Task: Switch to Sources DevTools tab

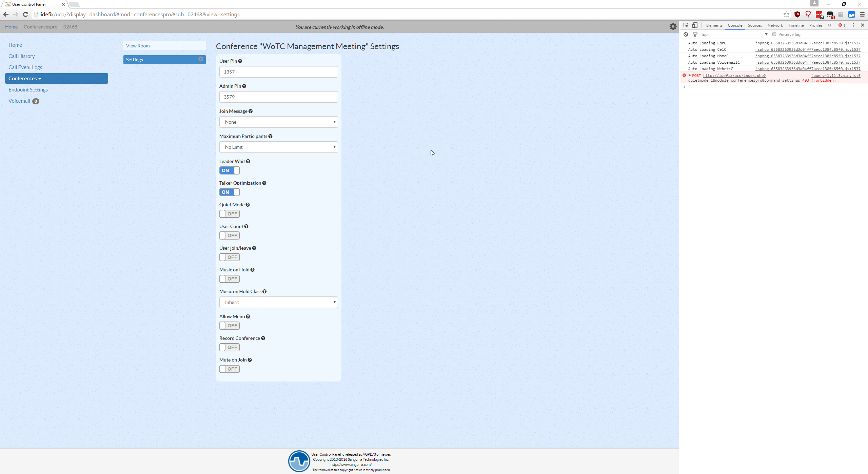Action: (755, 25)
